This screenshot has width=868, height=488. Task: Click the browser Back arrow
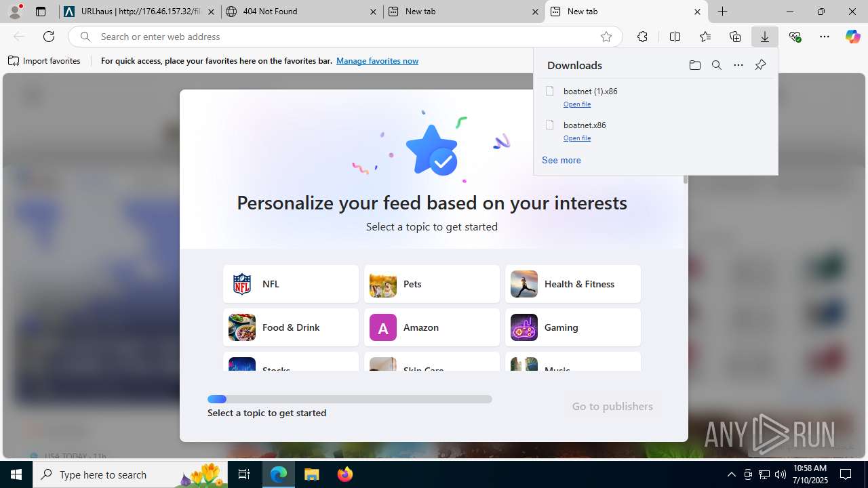pos(19,37)
